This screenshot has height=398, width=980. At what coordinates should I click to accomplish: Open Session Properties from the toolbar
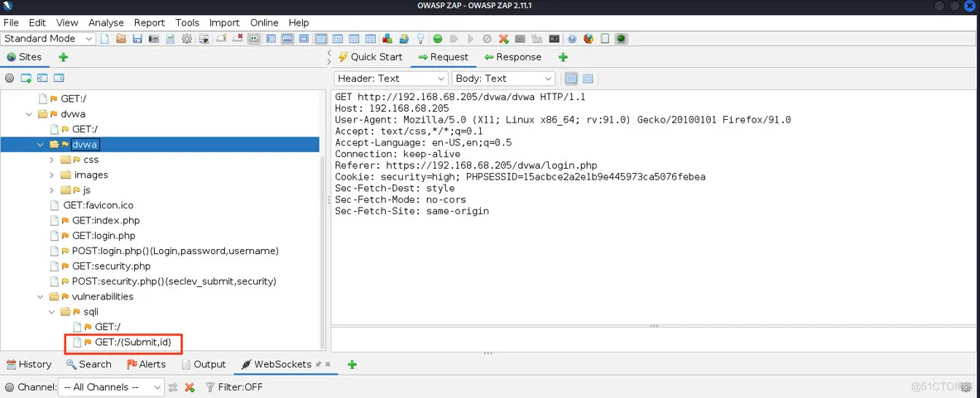(170, 39)
